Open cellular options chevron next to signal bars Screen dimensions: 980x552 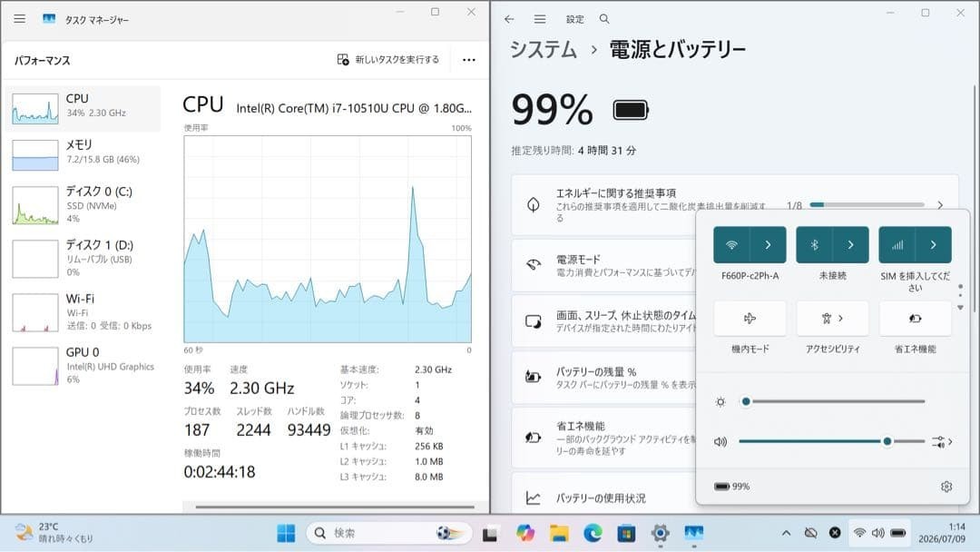tap(933, 244)
